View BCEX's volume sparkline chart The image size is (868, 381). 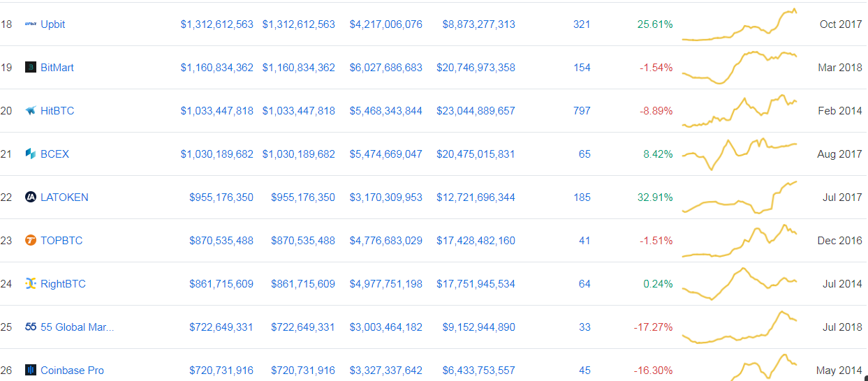click(x=740, y=154)
